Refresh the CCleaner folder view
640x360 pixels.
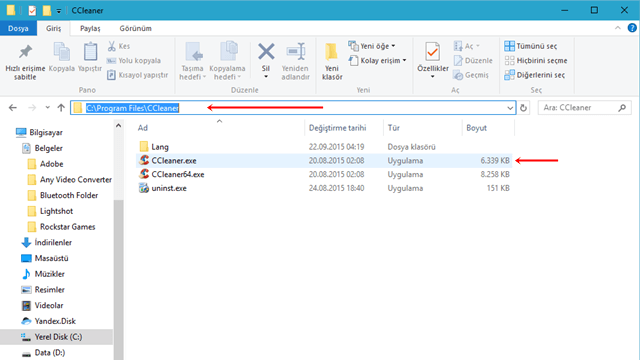[x=523, y=108]
